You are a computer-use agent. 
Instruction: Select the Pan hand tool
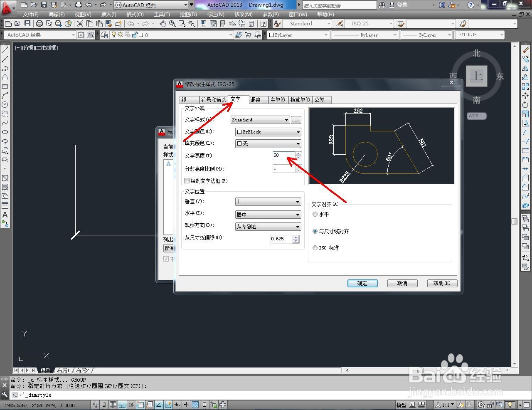(163, 24)
